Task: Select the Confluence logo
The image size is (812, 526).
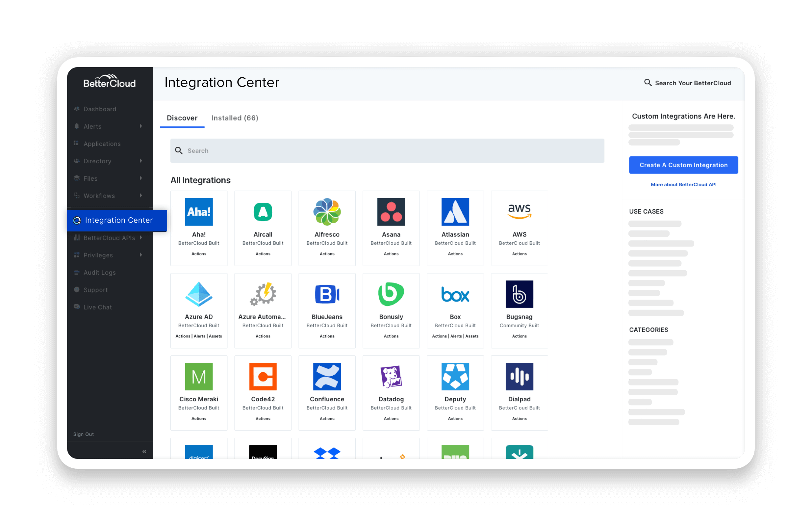Action: (327, 376)
